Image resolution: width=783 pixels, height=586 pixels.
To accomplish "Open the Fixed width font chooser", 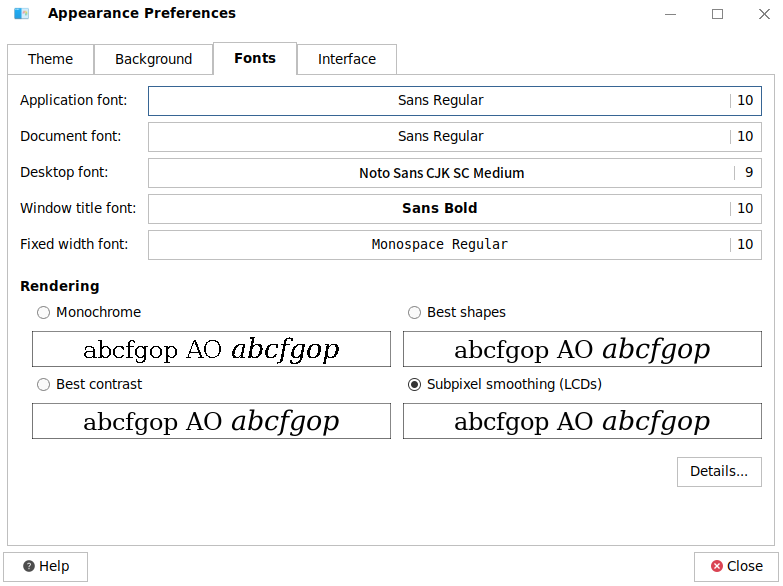I will click(x=454, y=244).
